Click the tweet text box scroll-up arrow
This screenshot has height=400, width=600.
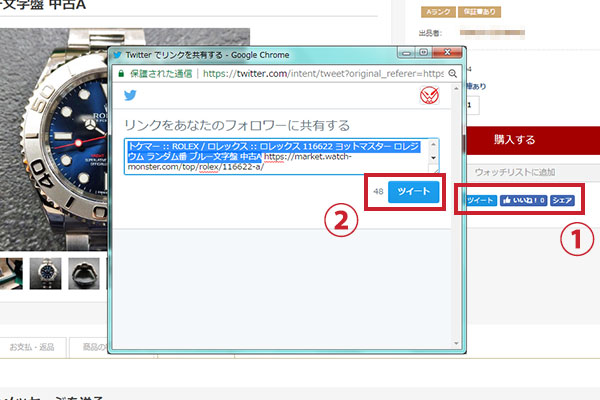click(x=433, y=144)
